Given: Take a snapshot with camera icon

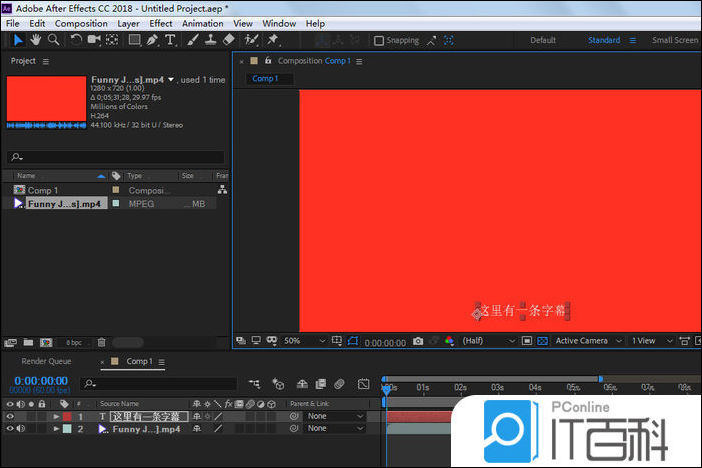Looking at the screenshot, I should pyautogui.click(x=418, y=341).
